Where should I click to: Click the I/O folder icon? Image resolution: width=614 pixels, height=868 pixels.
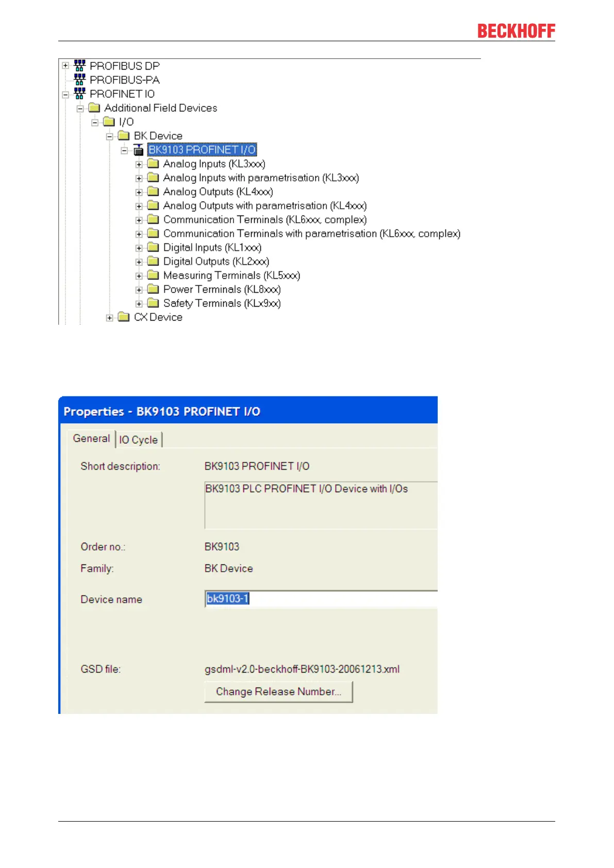click(109, 121)
